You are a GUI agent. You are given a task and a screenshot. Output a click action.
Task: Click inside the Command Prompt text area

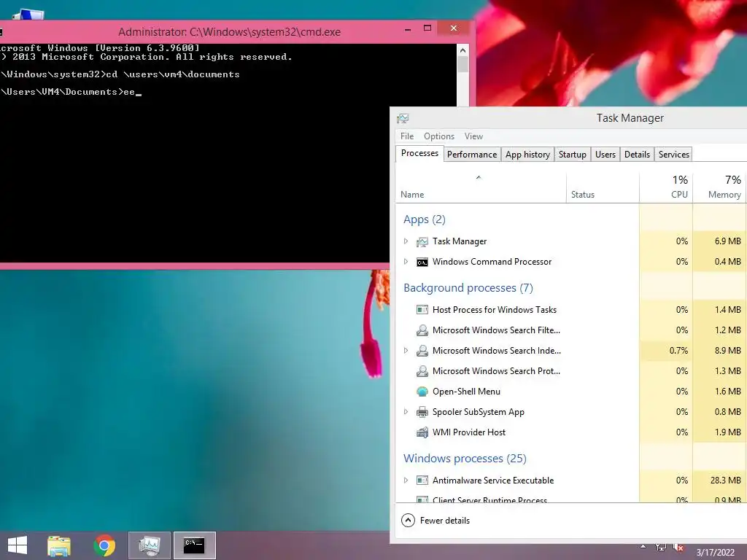228,153
